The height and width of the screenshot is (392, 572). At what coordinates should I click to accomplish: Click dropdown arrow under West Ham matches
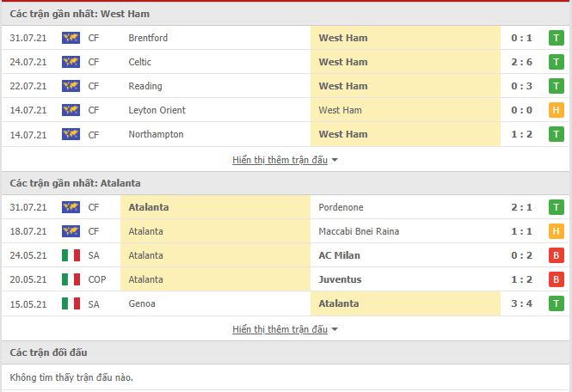point(335,160)
